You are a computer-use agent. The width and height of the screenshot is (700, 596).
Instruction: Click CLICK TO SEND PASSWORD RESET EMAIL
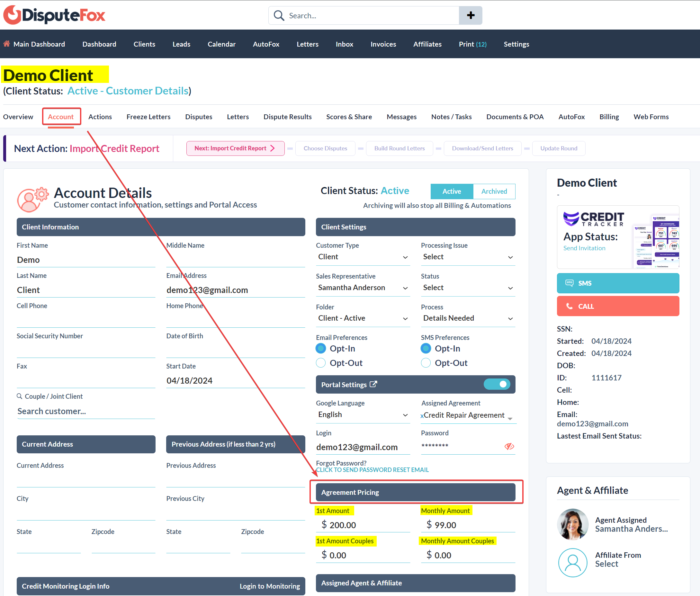click(372, 469)
